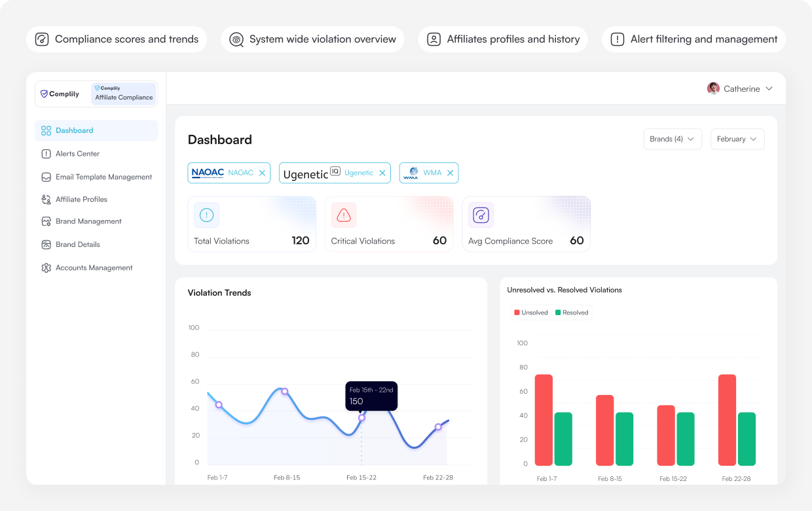This screenshot has height=511, width=812.
Task: Click the Alerts Center exclamation icon
Action: 46,154
